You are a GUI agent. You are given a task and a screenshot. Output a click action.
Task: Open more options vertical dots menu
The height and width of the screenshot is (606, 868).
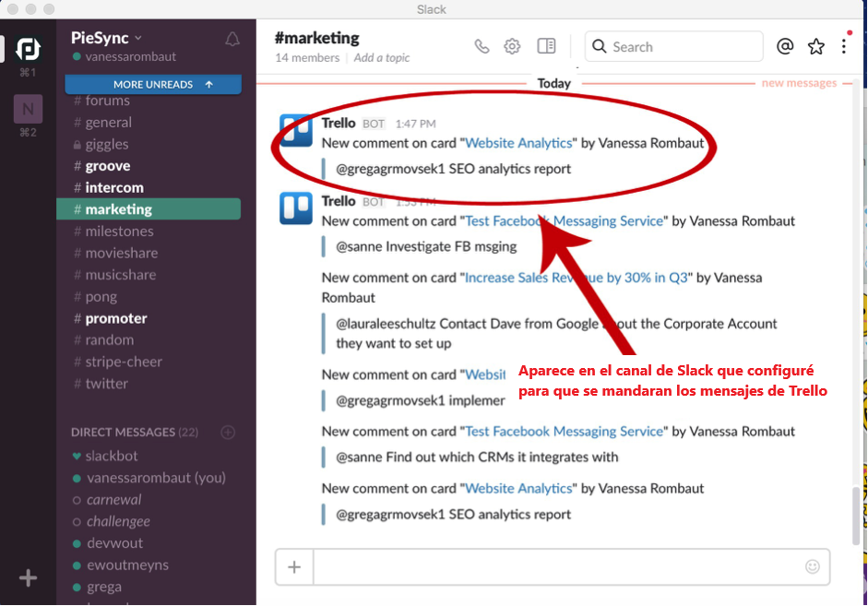(x=844, y=46)
